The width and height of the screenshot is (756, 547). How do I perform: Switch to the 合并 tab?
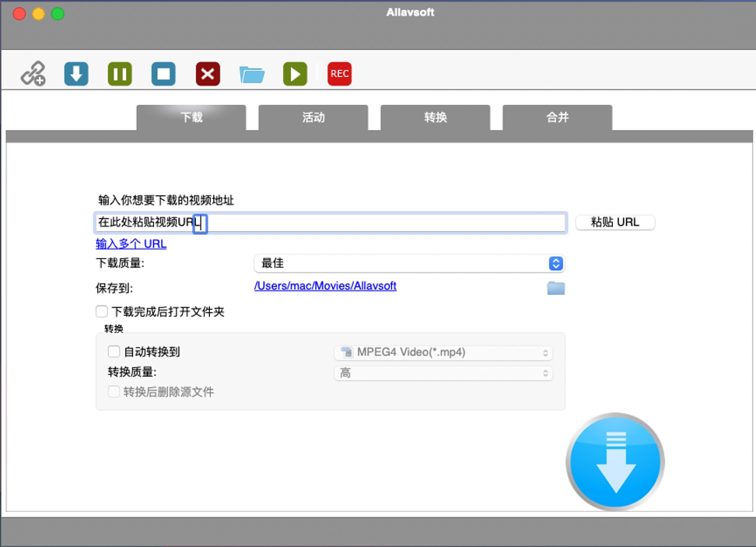pos(557,117)
